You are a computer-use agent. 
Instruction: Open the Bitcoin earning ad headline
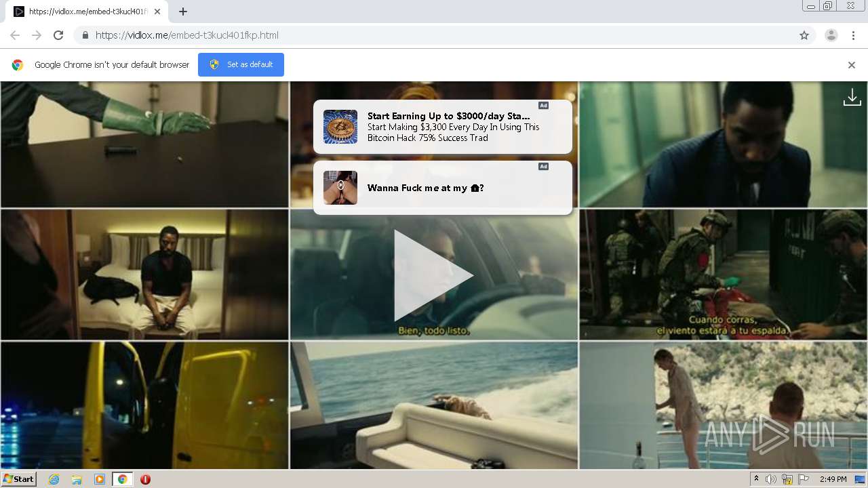[449, 116]
